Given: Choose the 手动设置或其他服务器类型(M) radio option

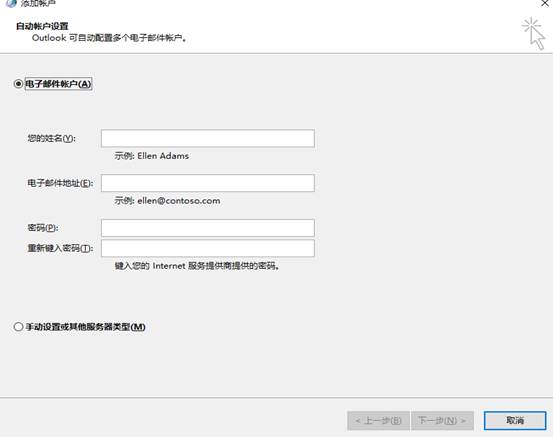Looking at the screenshot, I should (x=18, y=327).
